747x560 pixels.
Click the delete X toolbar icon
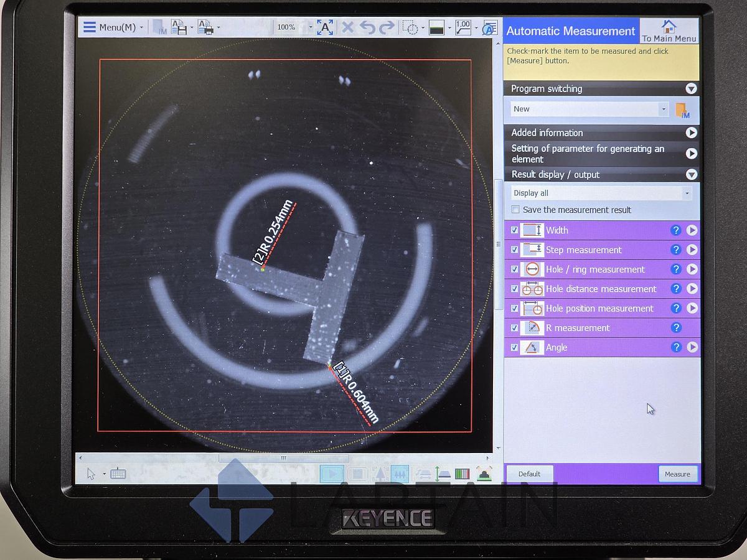click(x=348, y=27)
